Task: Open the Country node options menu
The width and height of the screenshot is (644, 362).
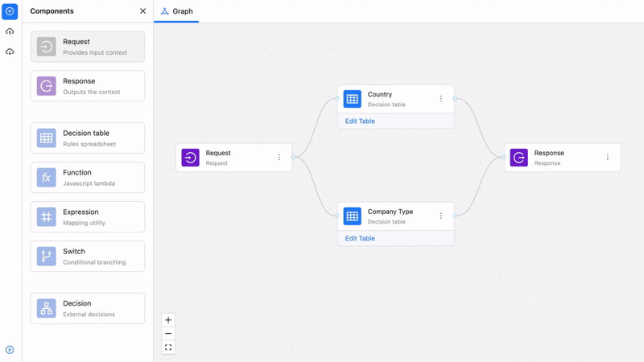Action: (441, 99)
